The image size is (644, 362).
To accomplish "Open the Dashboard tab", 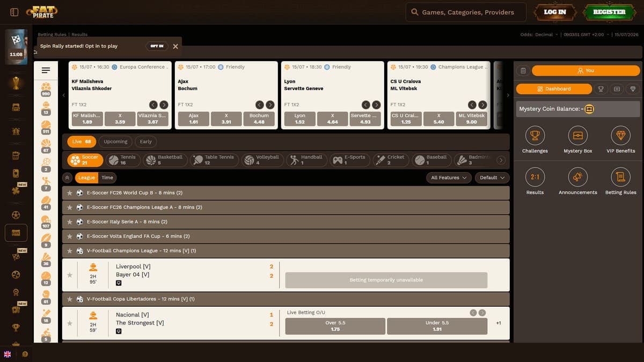I will coord(554,89).
